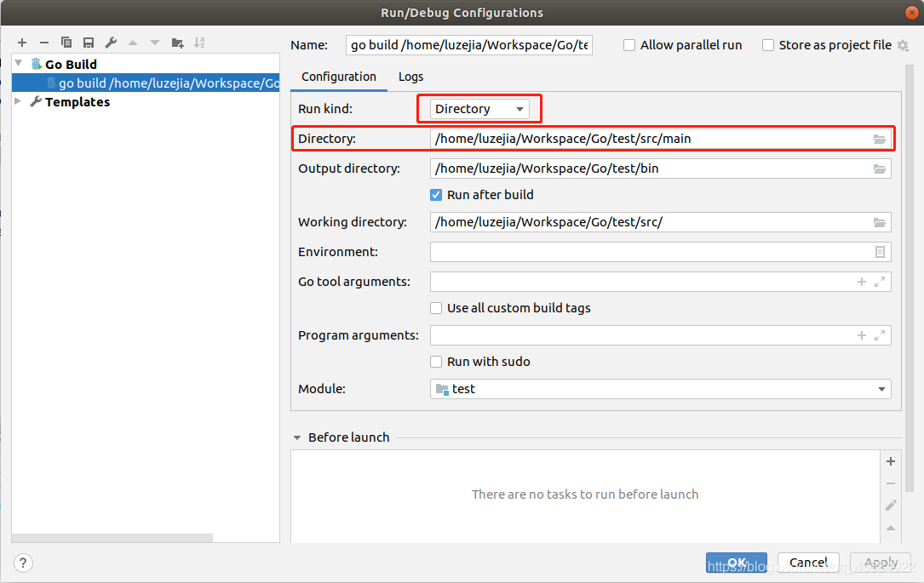Viewport: 924px width, 583px height.
Task: Sort configurations alphabetically
Action: click(x=200, y=43)
